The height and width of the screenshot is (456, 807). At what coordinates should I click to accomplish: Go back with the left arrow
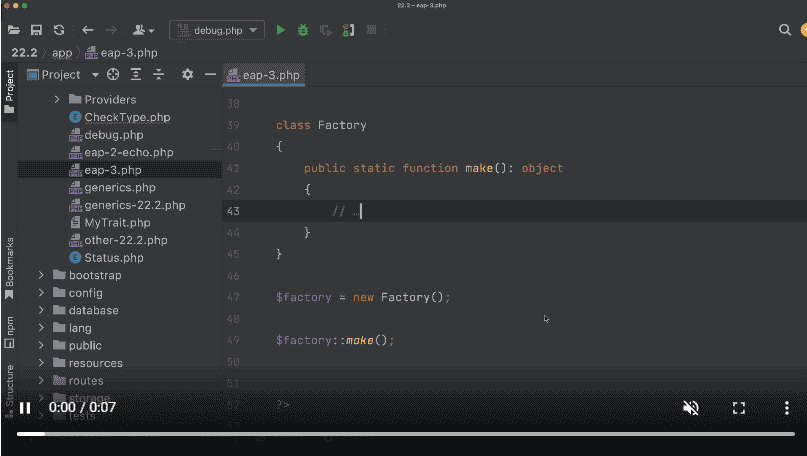coord(87,30)
